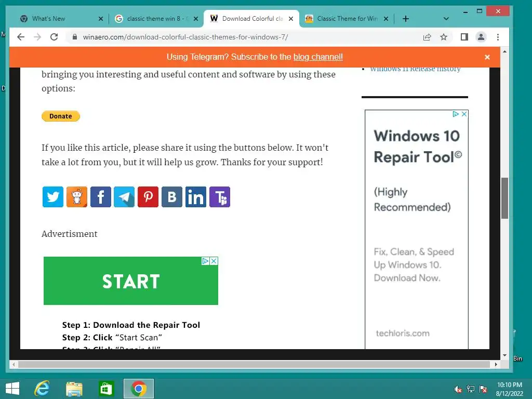Select the Download Colorful classic tab

click(x=252, y=19)
